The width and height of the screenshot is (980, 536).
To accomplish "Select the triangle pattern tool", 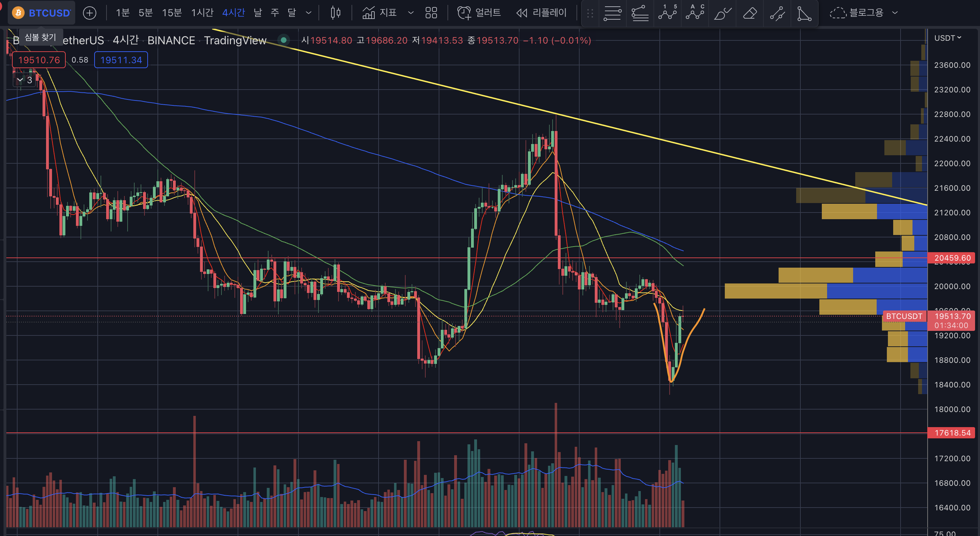I will [x=804, y=13].
